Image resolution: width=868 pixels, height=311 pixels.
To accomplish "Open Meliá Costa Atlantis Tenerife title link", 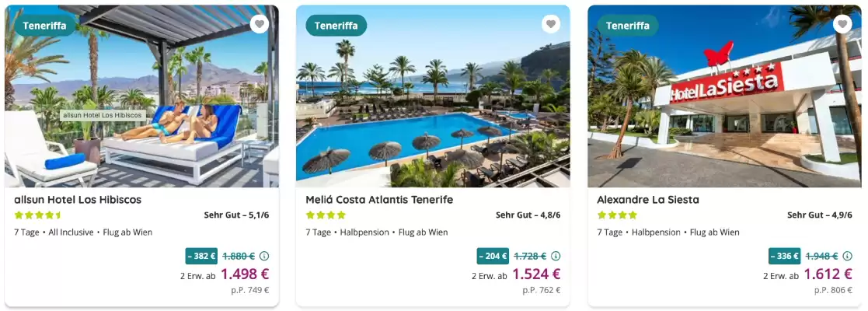I will [379, 200].
